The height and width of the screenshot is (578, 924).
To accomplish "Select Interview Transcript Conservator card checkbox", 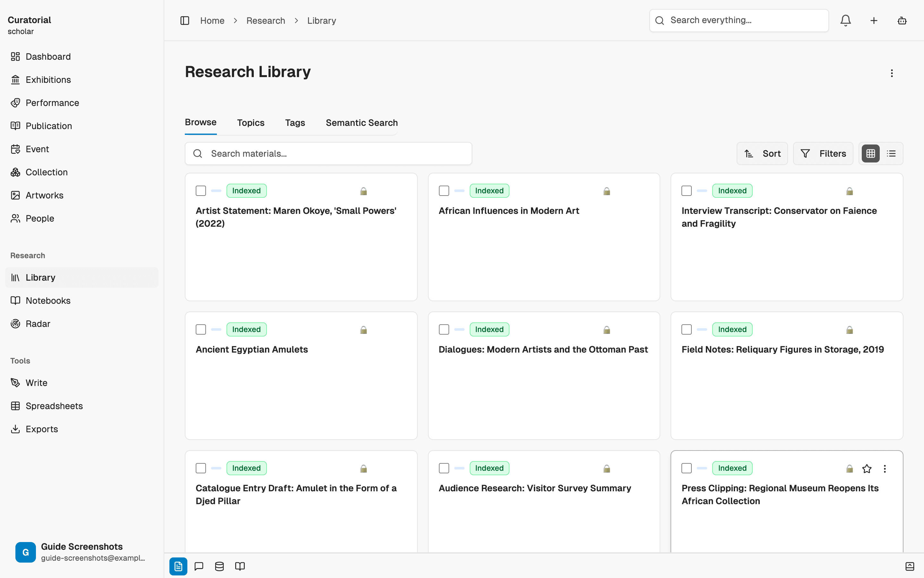I will pyautogui.click(x=687, y=191).
